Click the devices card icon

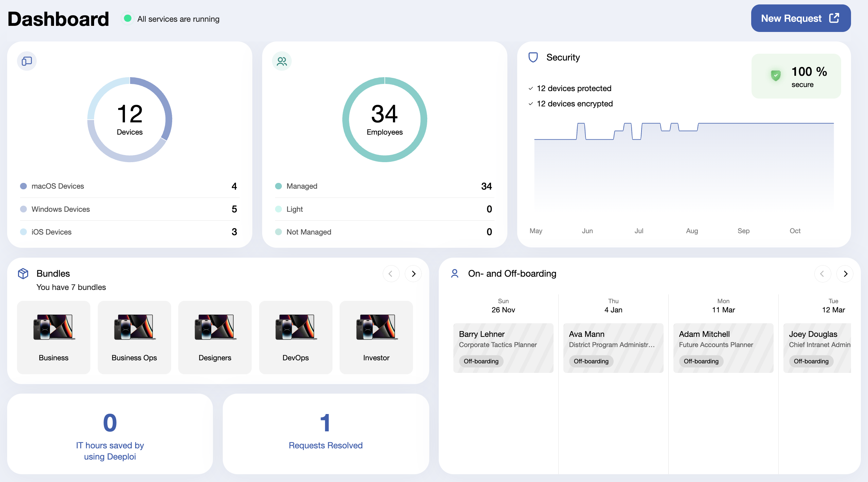[27, 61]
